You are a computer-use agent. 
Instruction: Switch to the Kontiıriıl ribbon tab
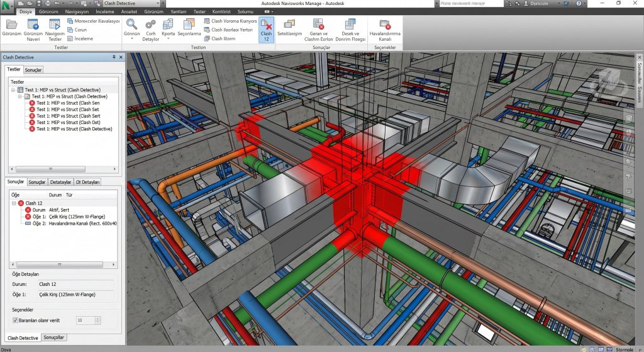[x=221, y=11]
